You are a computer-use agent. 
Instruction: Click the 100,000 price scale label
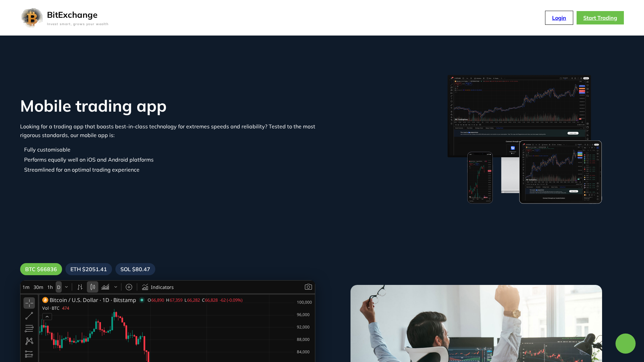[304, 302]
